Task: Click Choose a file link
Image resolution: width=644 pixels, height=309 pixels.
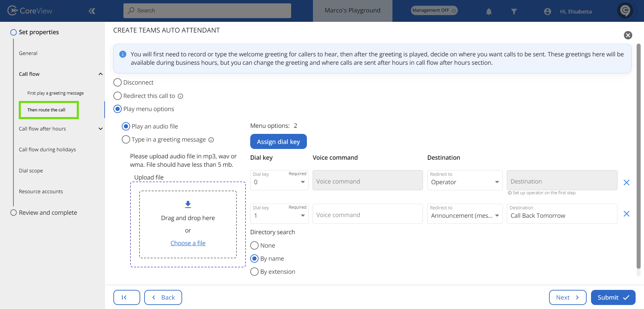Action: (188, 243)
